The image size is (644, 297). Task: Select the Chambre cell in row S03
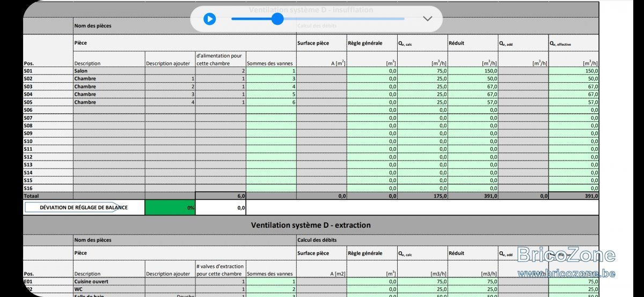point(109,86)
